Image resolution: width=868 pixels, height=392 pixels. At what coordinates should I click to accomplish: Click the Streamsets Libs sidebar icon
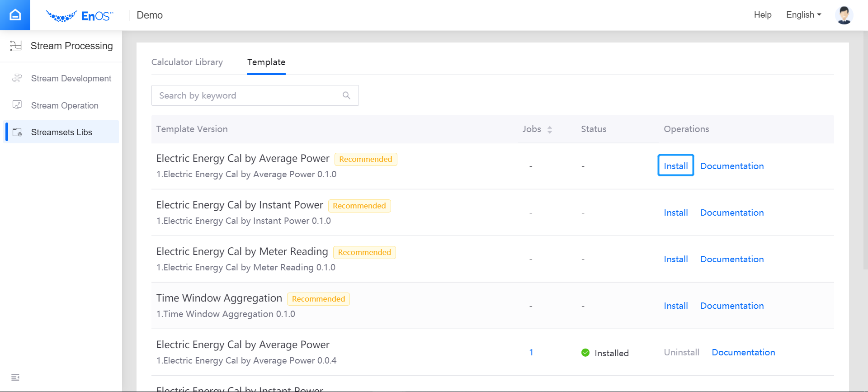(18, 132)
